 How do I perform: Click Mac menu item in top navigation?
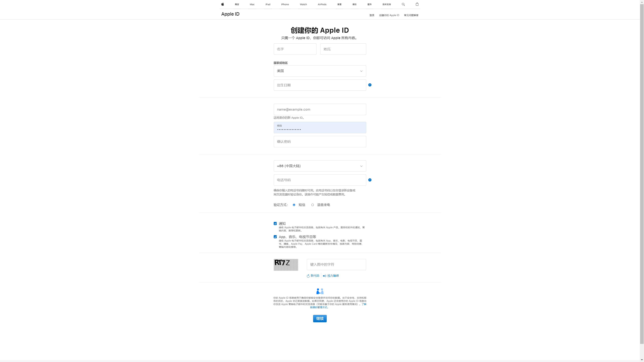(x=252, y=4)
